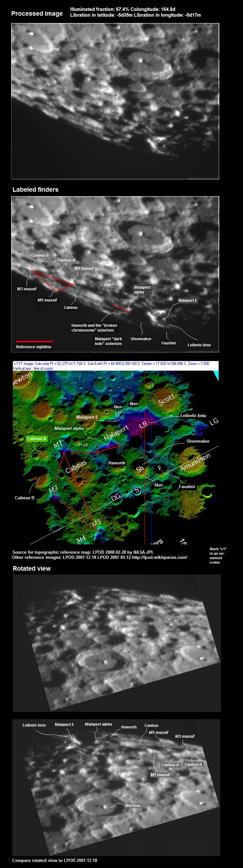Click the red Reference sightline legend bar
Screen dimensions: 243x868
[x=34, y=341]
